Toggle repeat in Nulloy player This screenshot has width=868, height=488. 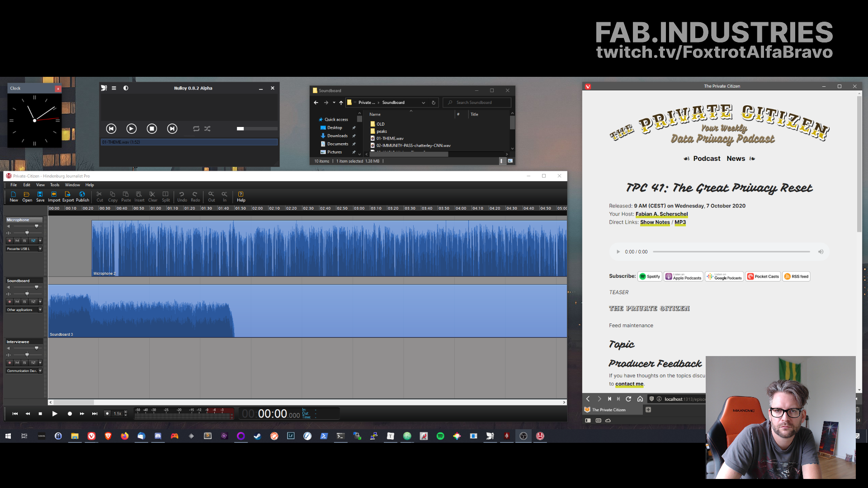[196, 129]
